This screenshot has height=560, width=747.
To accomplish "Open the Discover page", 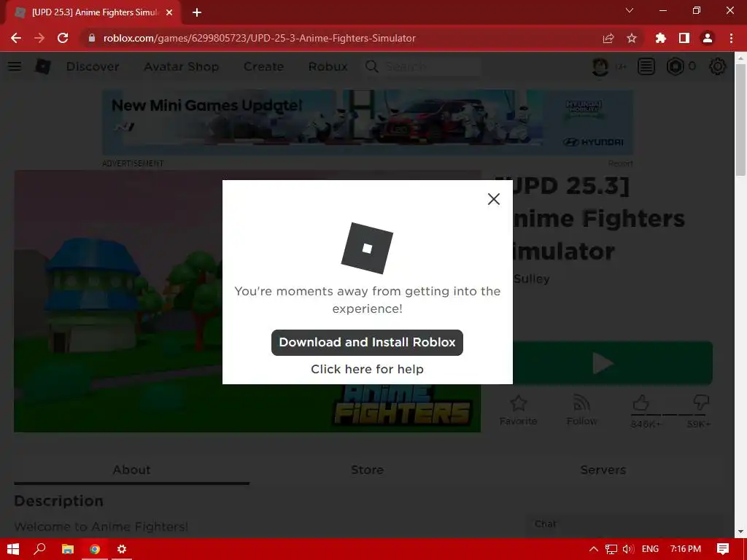I will click(x=93, y=66).
